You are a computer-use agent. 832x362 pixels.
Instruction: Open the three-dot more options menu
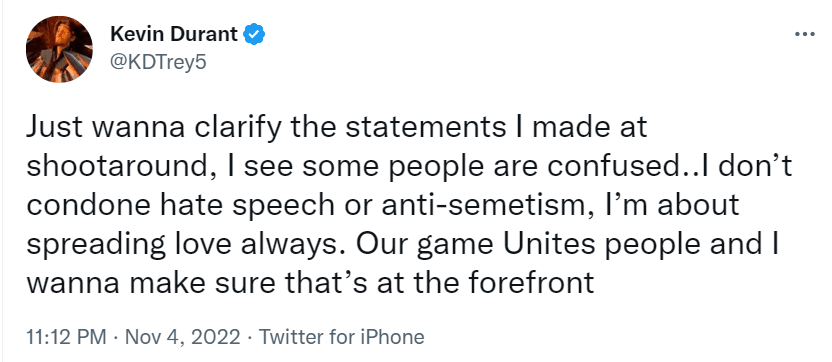click(804, 35)
